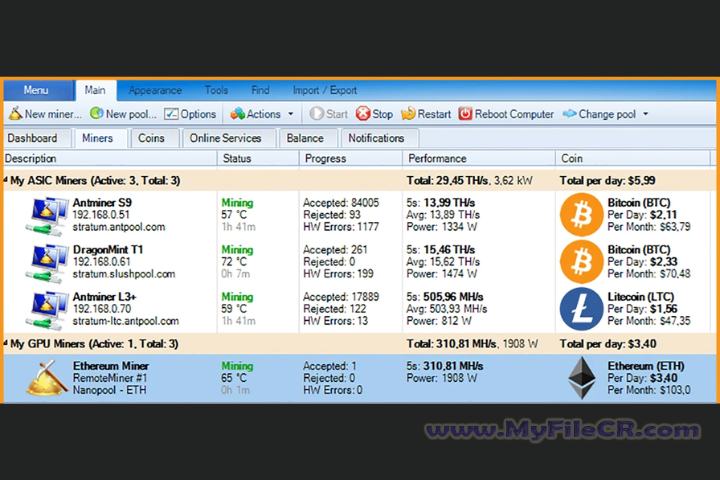Click the red Stop icon

pyautogui.click(x=363, y=113)
